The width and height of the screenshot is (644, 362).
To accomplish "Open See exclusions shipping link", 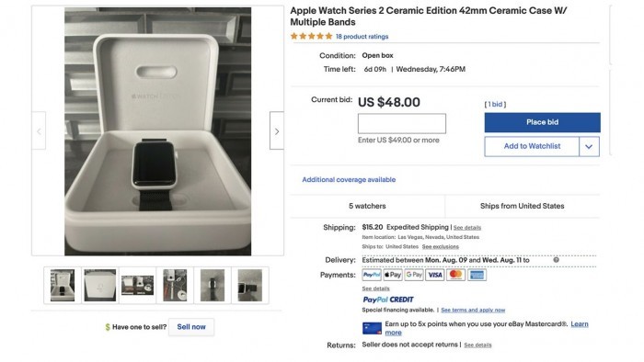I will (x=441, y=246).
